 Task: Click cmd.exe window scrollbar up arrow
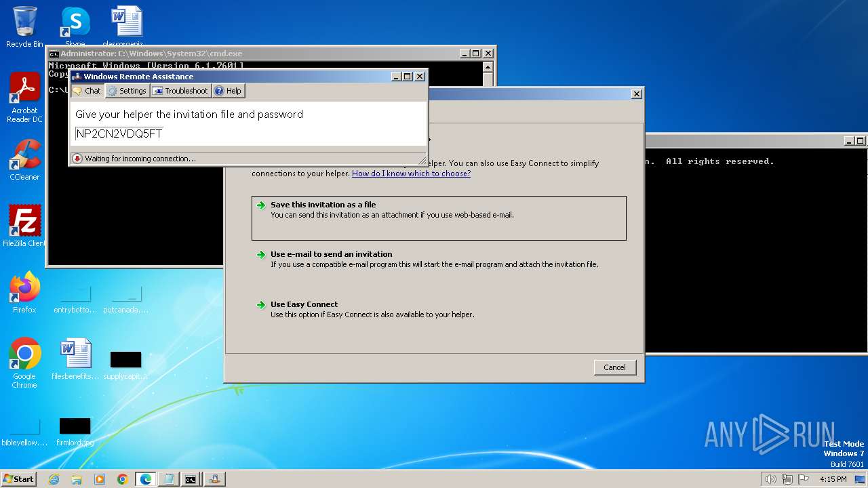[488, 67]
